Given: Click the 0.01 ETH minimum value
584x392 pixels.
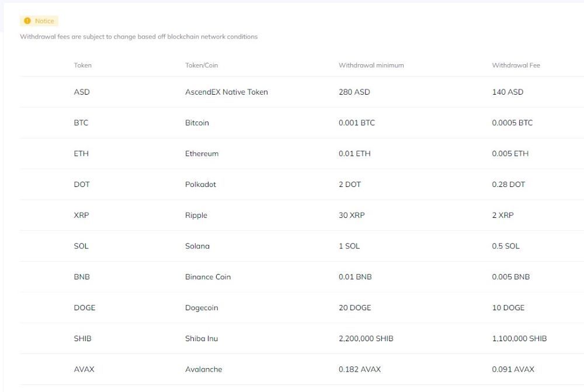Looking at the screenshot, I should (354, 154).
